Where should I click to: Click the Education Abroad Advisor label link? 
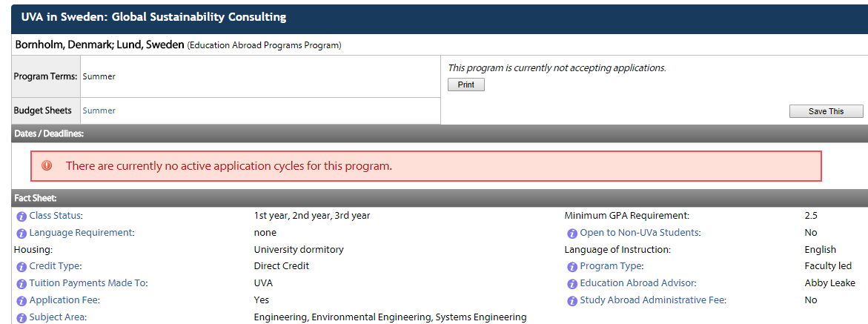637,283
